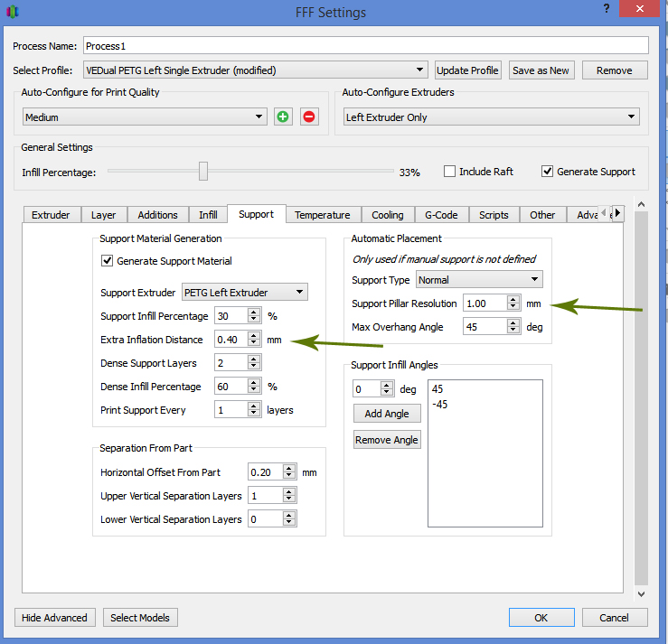
Task: Increase Support Infill Percentage with up arrow
Action: pos(254,312)
